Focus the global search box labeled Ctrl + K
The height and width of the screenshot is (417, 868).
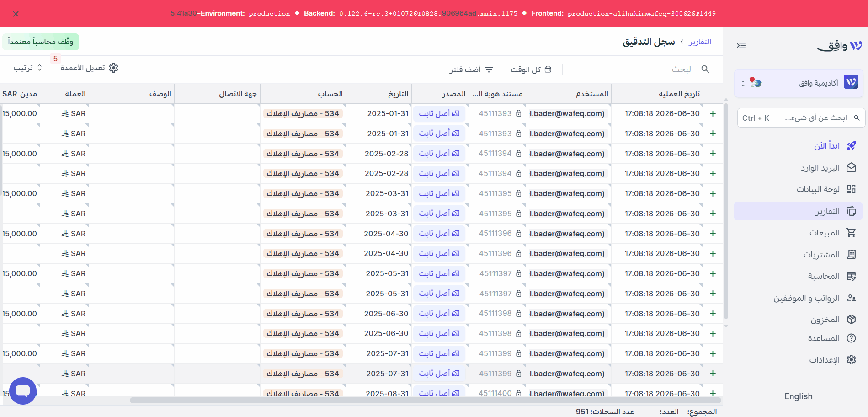pyautogui.click(x=800, y=118)
